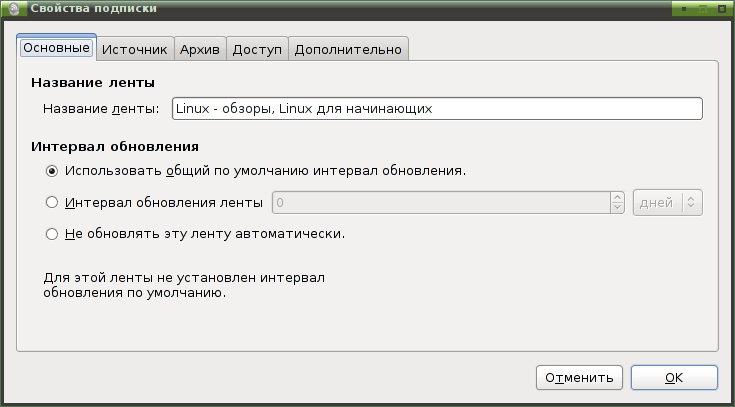Click the Интервал обновления section heading

(x=115, y=147)
